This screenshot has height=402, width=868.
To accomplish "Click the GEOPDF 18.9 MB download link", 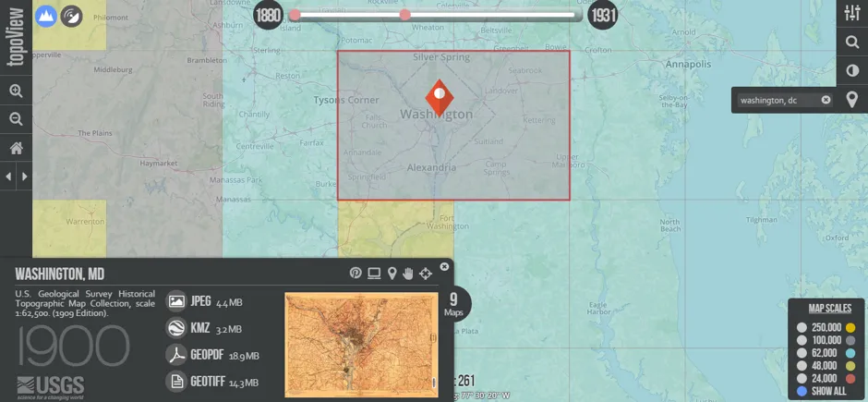I will point(224,356).
